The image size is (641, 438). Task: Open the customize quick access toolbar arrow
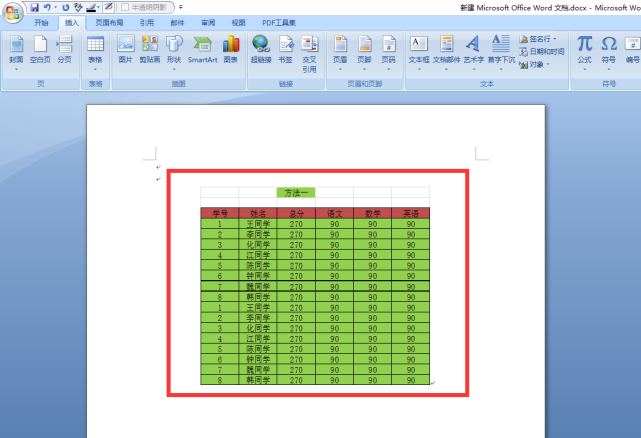point(181,7)
